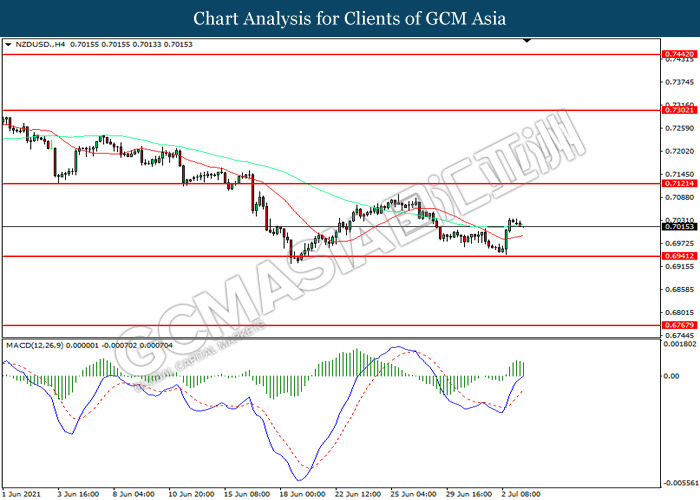Click the dropdown arrow beside NZDUSD symbol
Image resolution: width=700 pixels, height=500 pixels.
(8, 45)
